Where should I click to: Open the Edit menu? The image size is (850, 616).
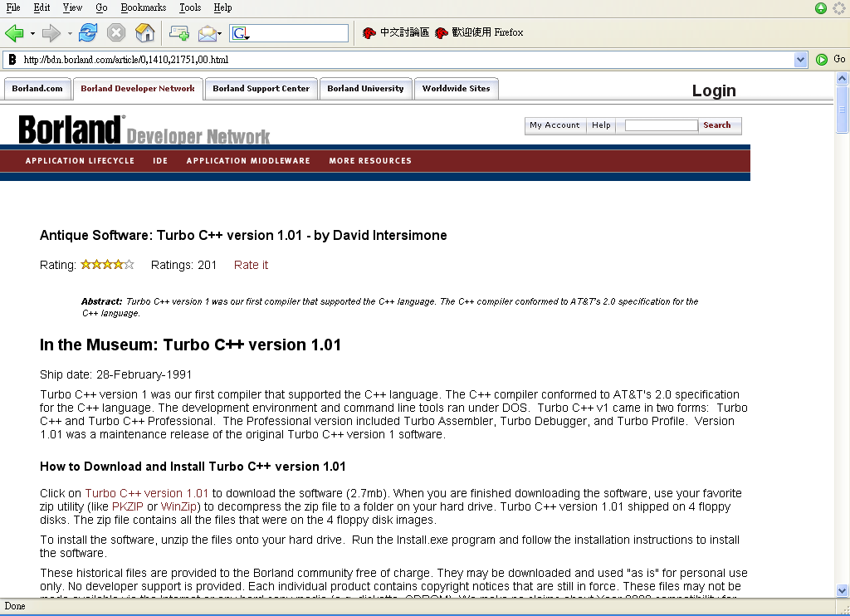pos(42,7)
